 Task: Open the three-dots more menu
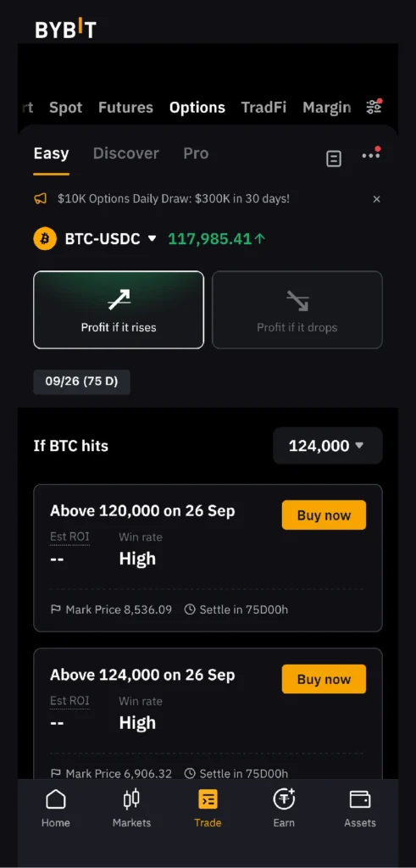[x=370, y=155]
